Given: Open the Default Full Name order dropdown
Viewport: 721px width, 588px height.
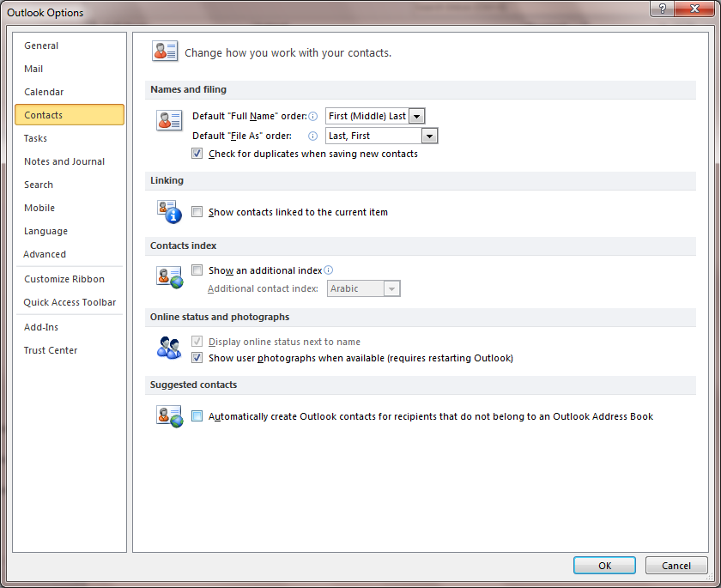Looking at the screenshot, I should (x=417, y=115).
